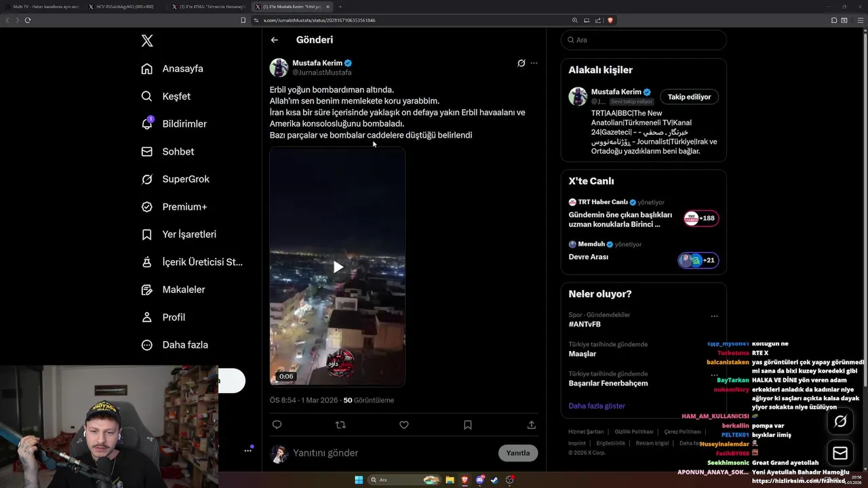Click the reply comment icon
The image size is (868, 488).
[x=277, y=425]
